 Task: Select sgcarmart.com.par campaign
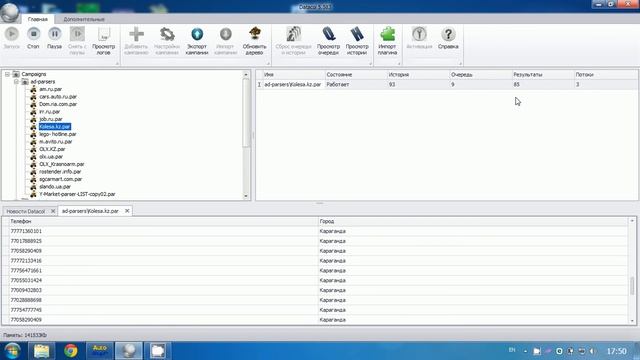[60, 179]
